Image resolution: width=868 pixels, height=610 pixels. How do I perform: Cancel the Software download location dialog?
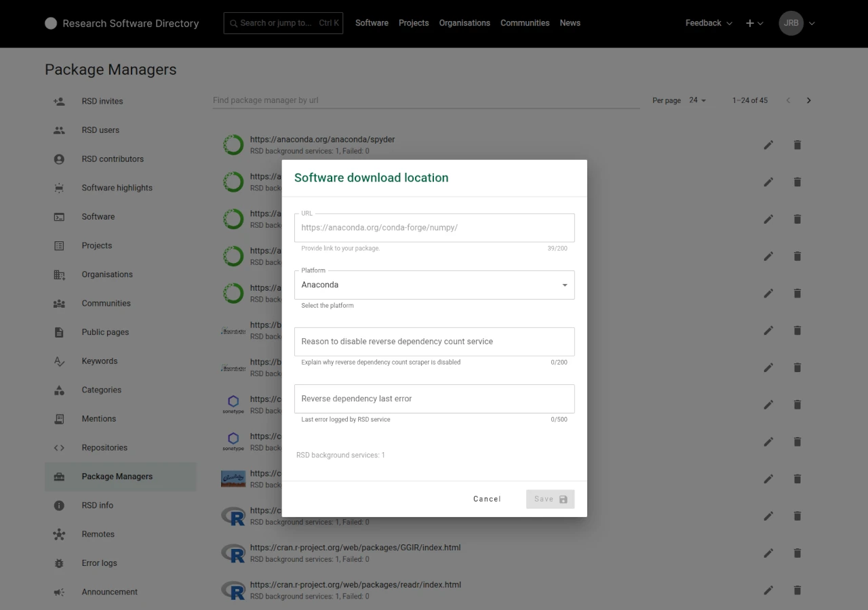[x=487, y=499]
